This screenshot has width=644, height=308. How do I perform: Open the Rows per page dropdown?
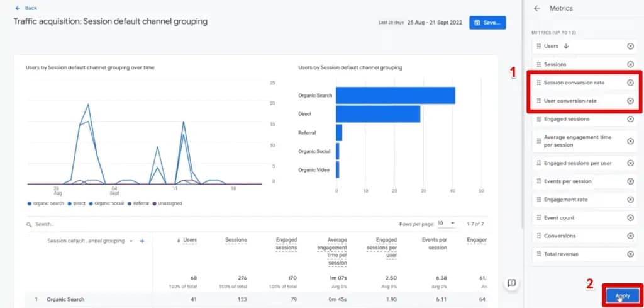[x=447, y=224]
